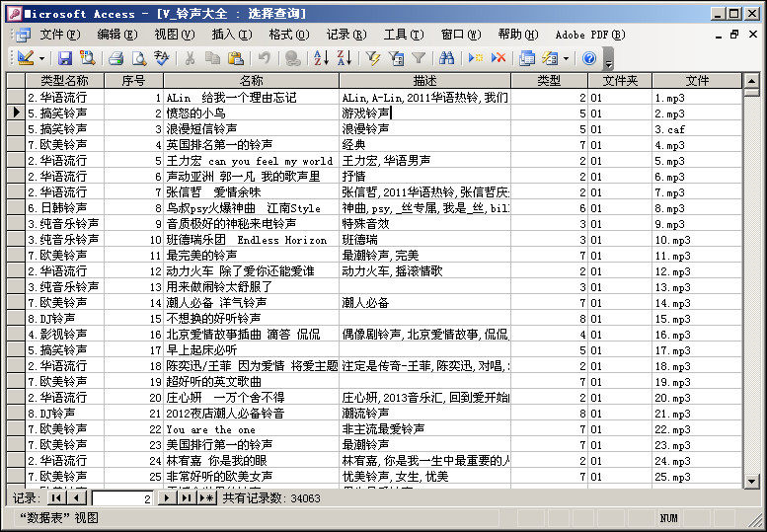Click the Cut scissors icon

tap(190, 58)
